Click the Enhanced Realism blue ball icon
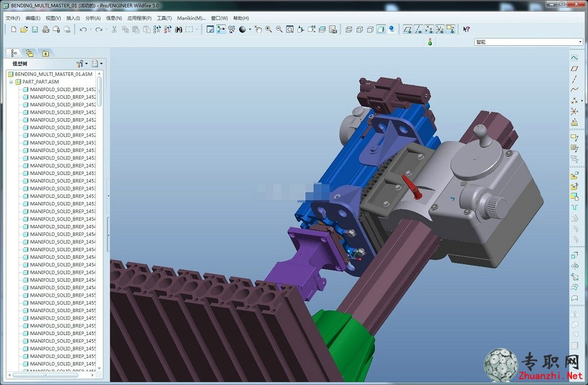The image size is (588, 385). pos(392,29)
